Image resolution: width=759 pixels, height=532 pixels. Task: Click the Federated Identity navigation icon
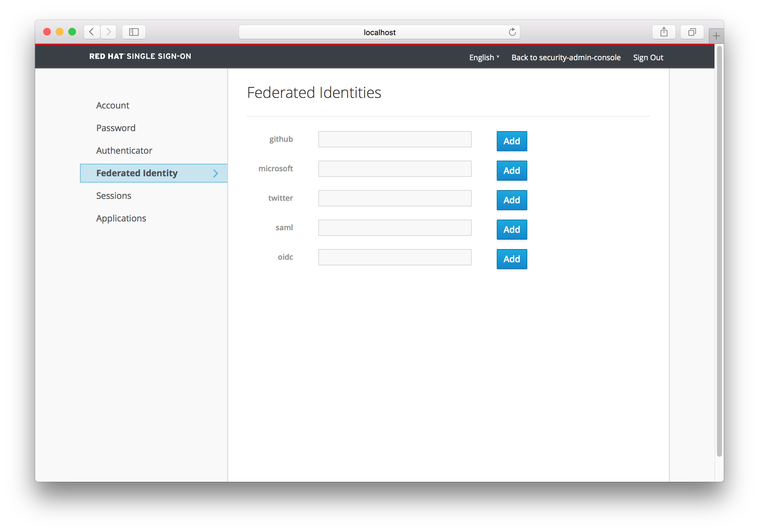pos(216,173)
